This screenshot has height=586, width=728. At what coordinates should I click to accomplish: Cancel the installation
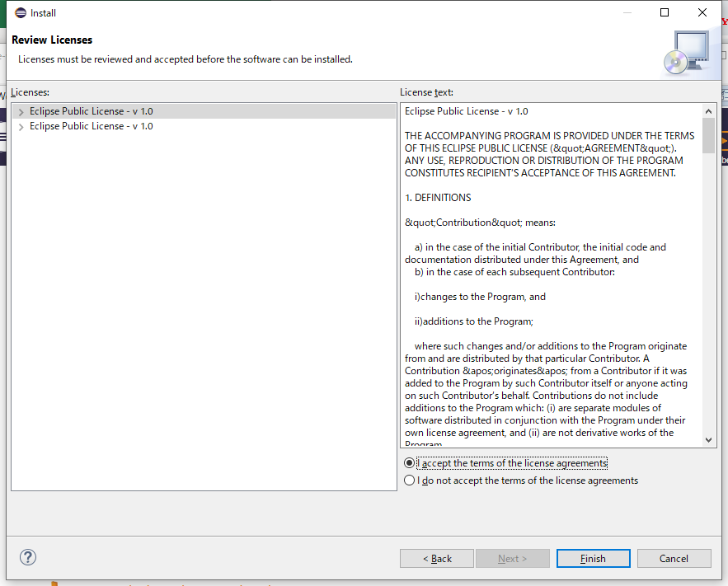pos(674,558)
